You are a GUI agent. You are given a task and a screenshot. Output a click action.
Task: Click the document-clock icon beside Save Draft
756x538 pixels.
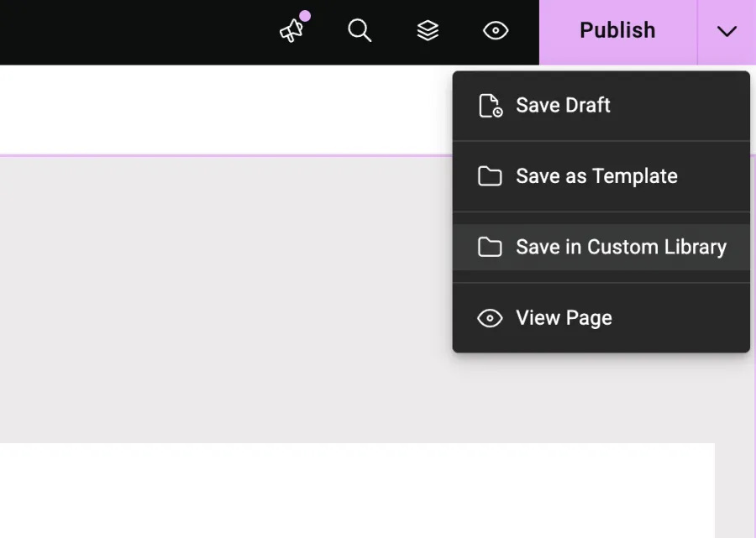coord(490,106)
